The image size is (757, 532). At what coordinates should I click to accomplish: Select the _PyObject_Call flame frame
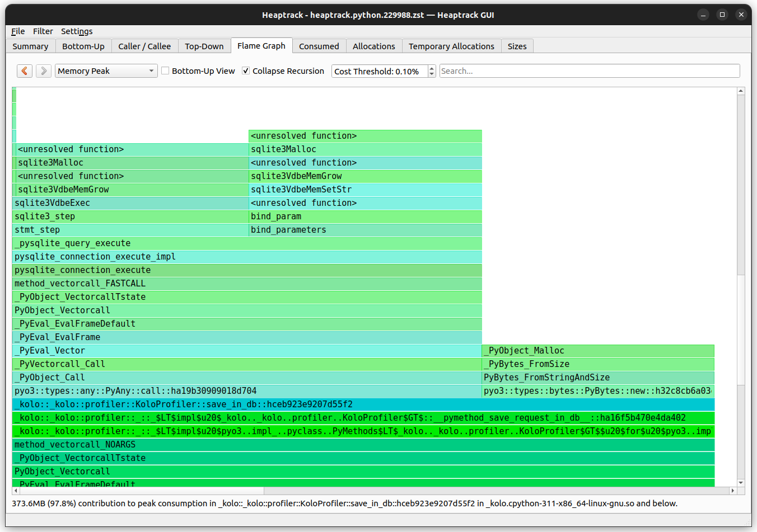(x=247, y=378)
